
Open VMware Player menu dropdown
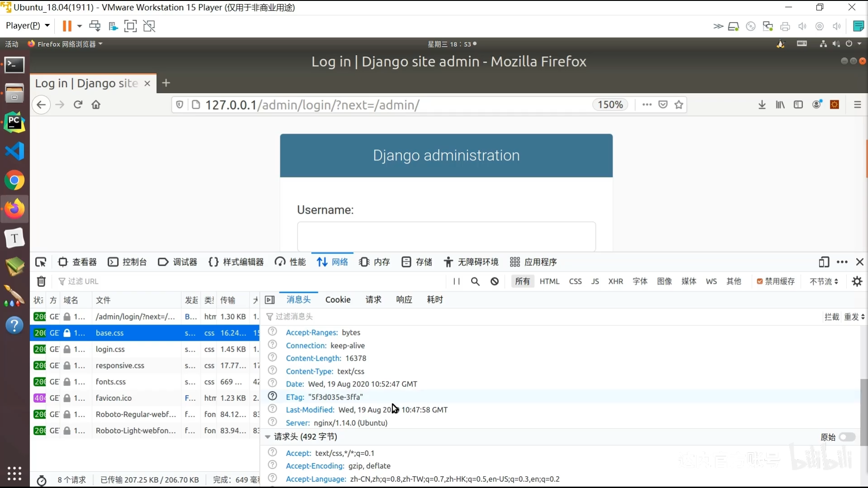tap(28, 26)
